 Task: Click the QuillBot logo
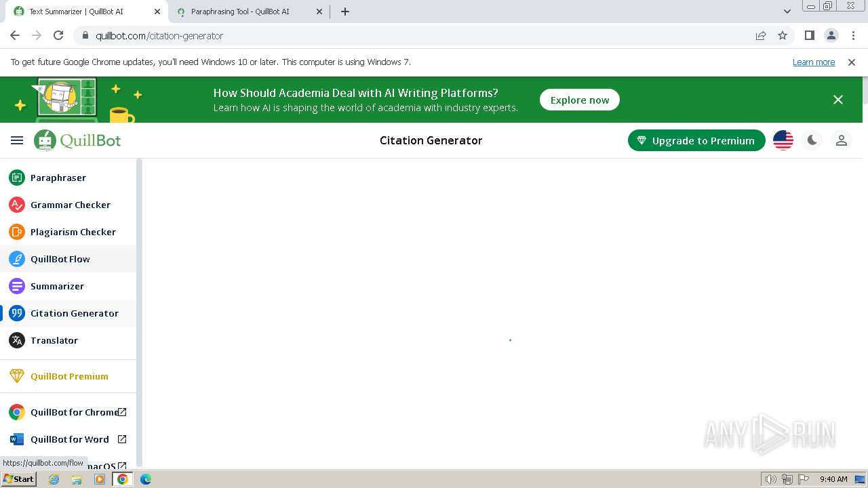[77, 140]
